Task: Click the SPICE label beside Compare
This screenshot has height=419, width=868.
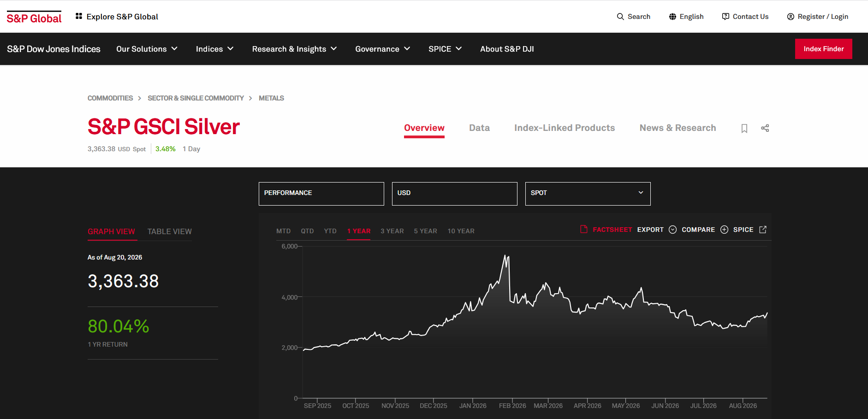Action: 743,230
